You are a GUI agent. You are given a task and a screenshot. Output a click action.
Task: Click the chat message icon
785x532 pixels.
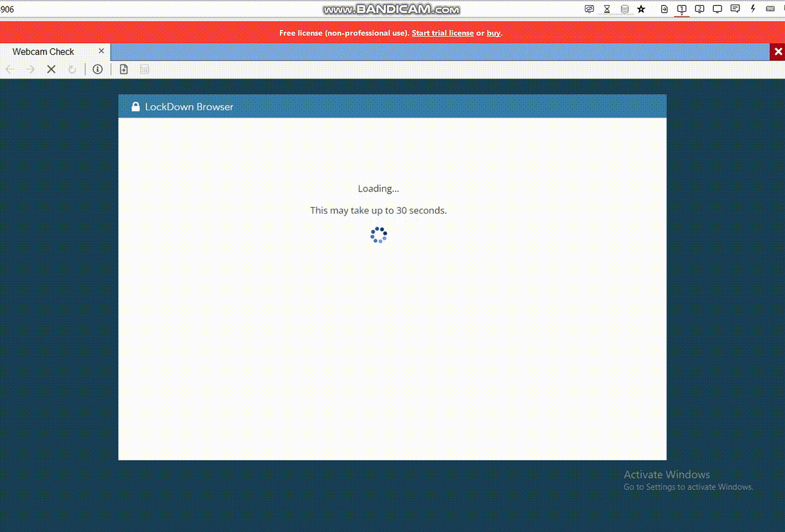click(x=735, y=8)
